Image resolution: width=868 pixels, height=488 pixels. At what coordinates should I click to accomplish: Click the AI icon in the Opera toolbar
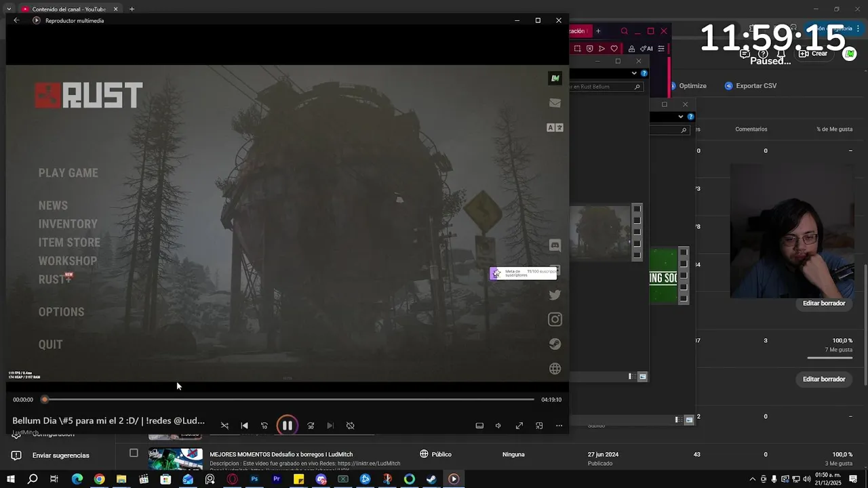pyautogui.click(x=645, y=49)
